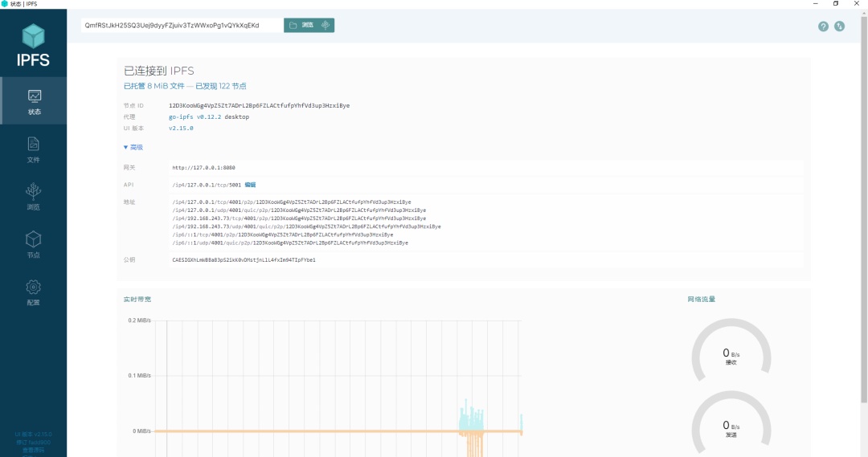Open the 配置 (Settings) gear in sidebar
Screen dimensions: 868x457
click(33, 292)
